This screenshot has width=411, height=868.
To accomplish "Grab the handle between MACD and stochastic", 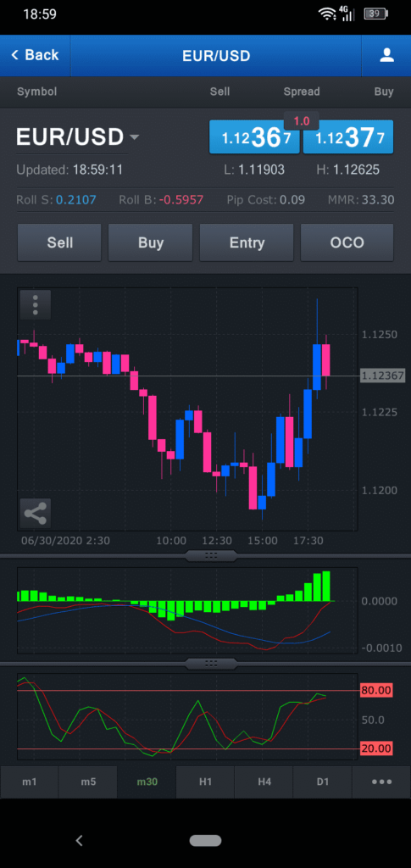I will 211,663.
